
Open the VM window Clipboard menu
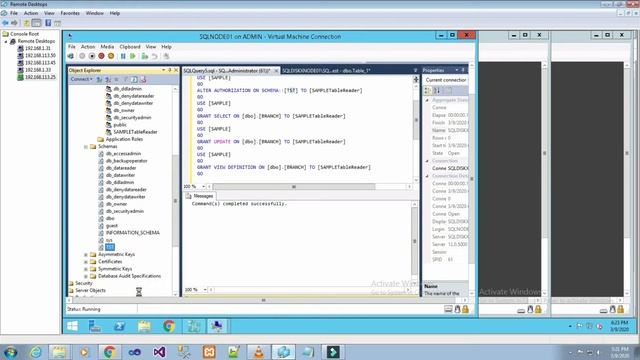tap(130, 47)
